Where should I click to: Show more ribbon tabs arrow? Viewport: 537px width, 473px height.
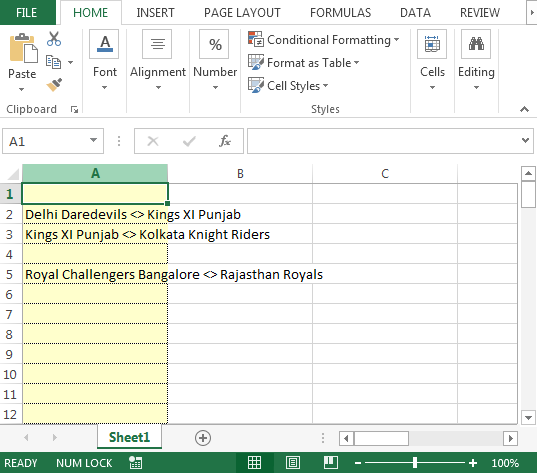tap(532, 12)
